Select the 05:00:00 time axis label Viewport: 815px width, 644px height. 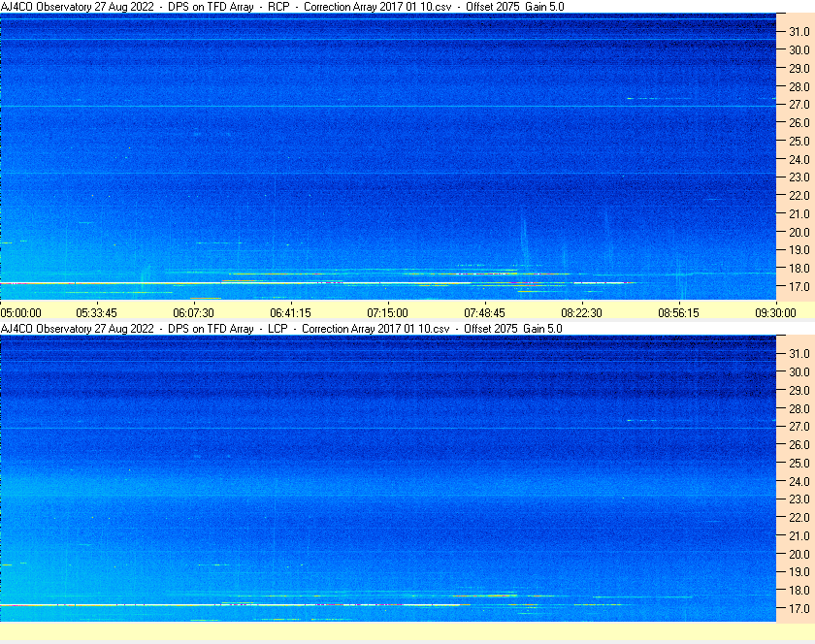coord(20,313)
